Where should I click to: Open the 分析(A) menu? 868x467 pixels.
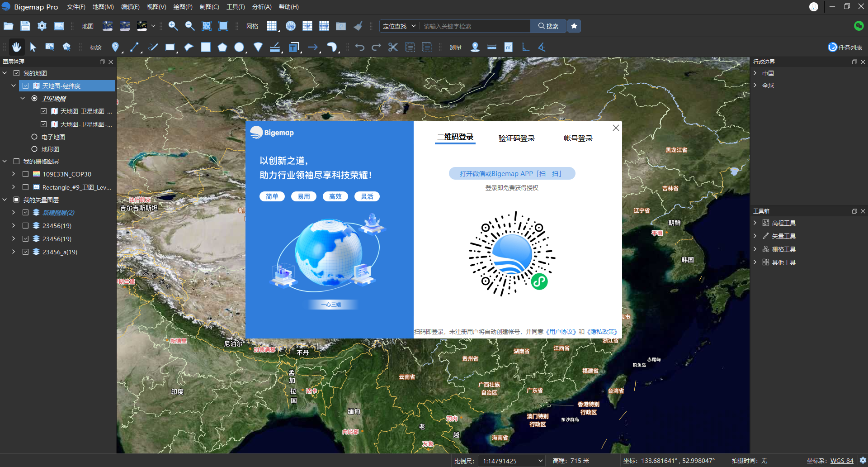262,7
